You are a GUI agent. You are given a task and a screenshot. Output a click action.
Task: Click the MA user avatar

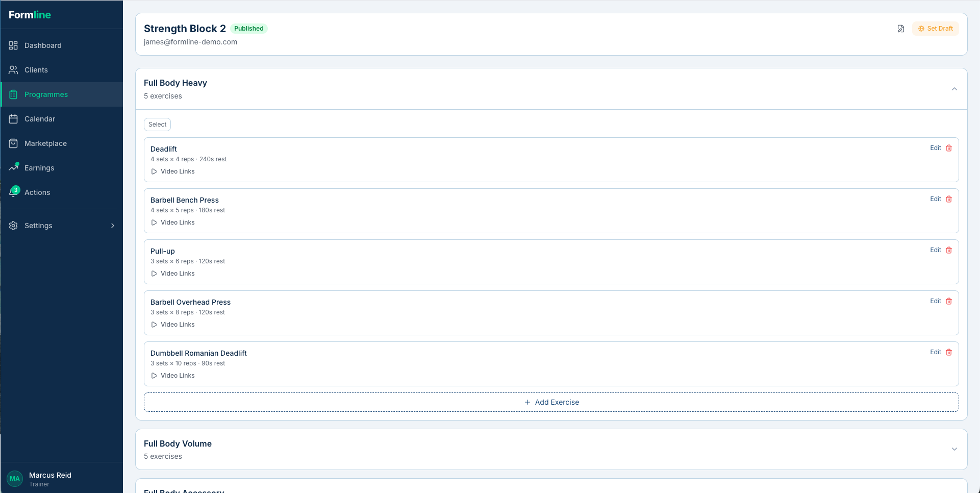[15, 479]
